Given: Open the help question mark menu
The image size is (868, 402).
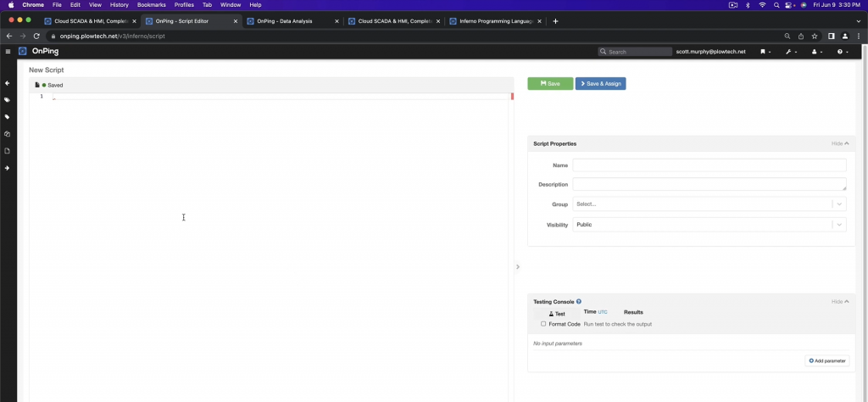Looking at the screenshot, I should (x=843, y=52).
